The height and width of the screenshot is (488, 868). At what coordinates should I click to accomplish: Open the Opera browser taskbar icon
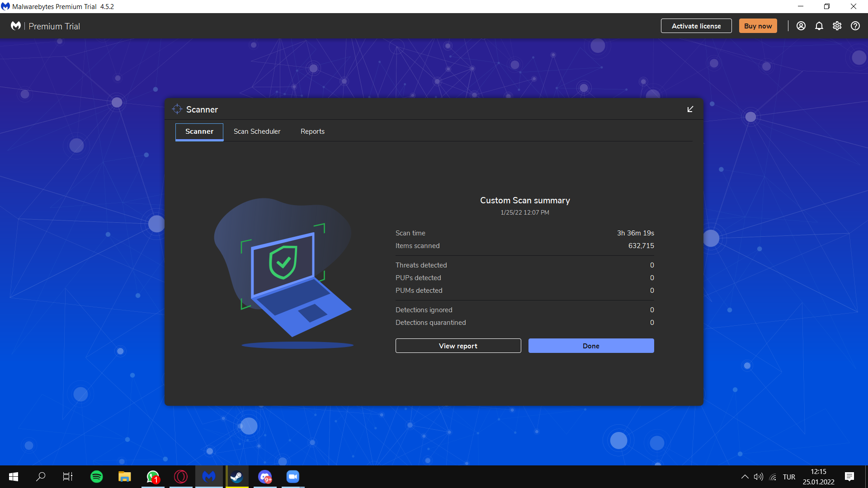pos(181,477)
